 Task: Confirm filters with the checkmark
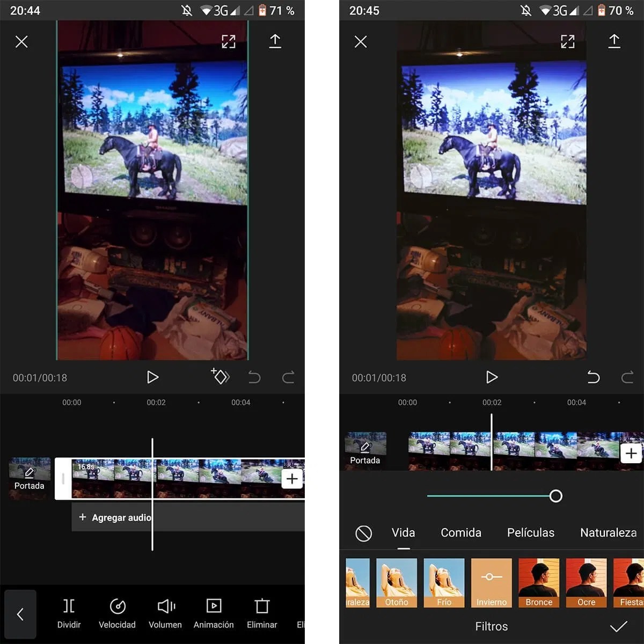coord(618,626)
